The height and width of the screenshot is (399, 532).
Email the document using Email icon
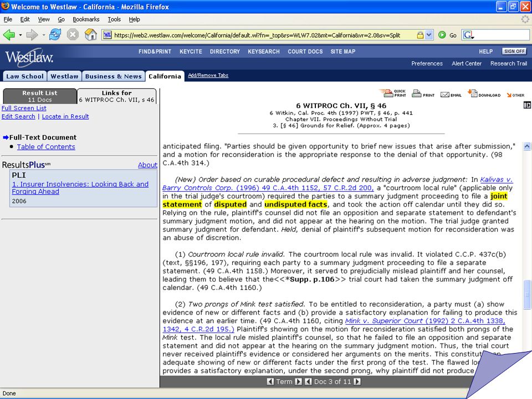(x=451, y=95)
